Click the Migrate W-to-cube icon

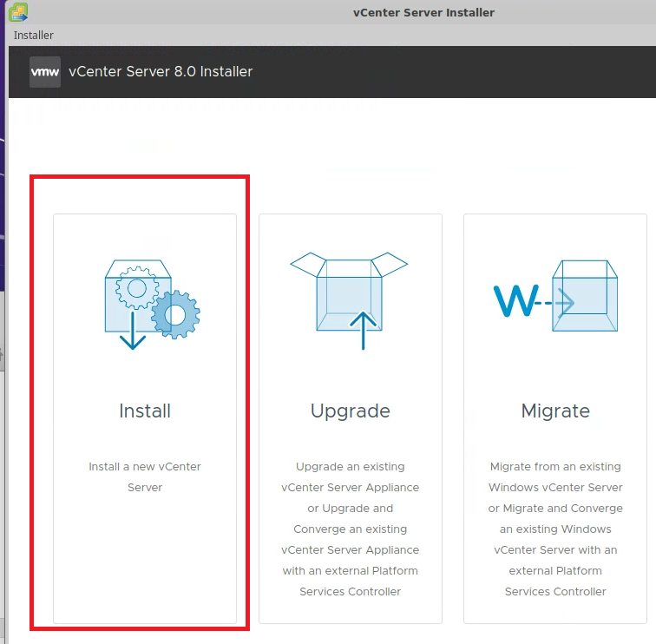(555, 295)
